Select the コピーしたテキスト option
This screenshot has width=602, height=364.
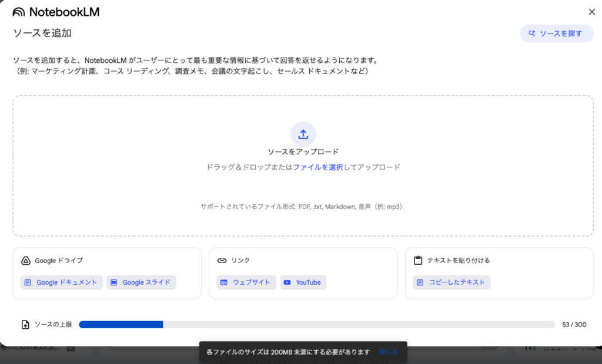(451, 282)
